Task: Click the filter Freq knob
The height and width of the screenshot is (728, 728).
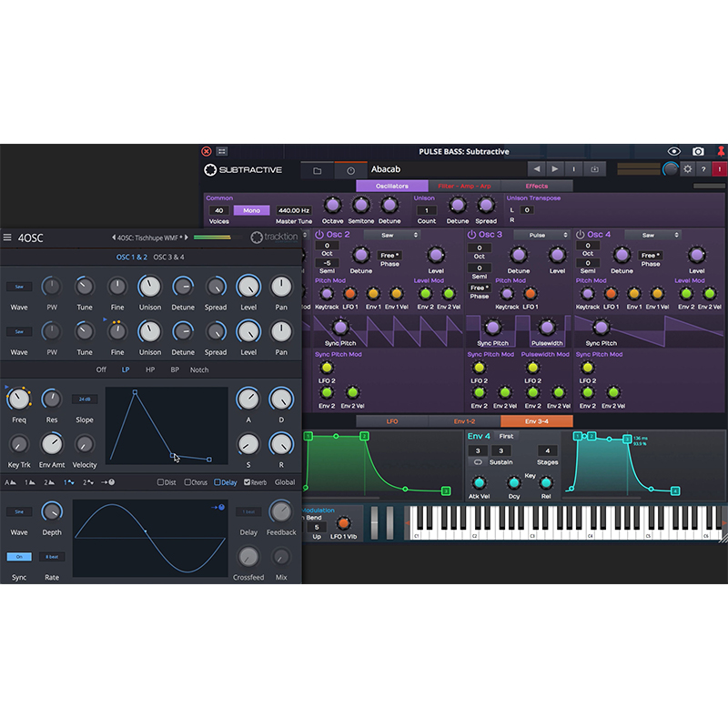Action: pyautogui.click(x=19, y=399)
